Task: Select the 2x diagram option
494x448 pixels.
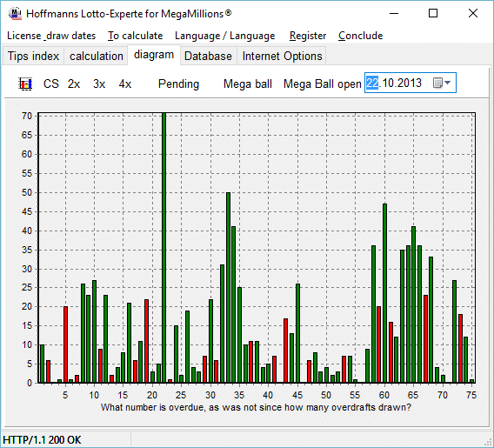Action: click(74, 84)
